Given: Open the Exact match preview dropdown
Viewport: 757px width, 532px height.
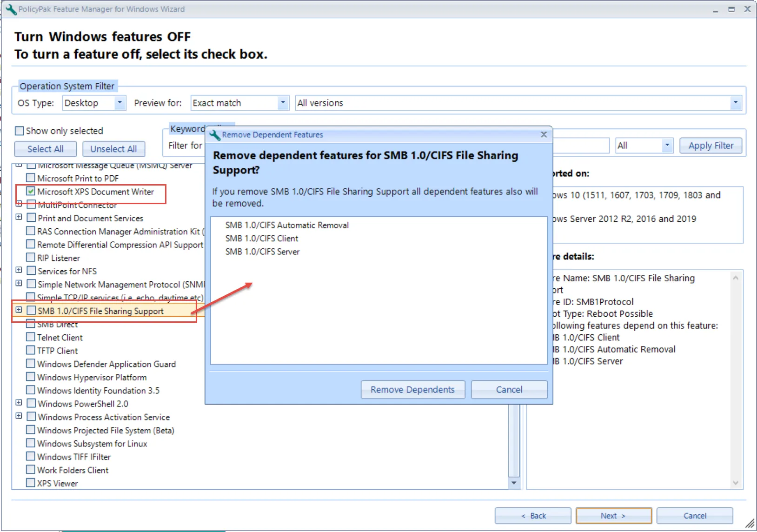Looking at the screenshot, I should tap(283, 103).
